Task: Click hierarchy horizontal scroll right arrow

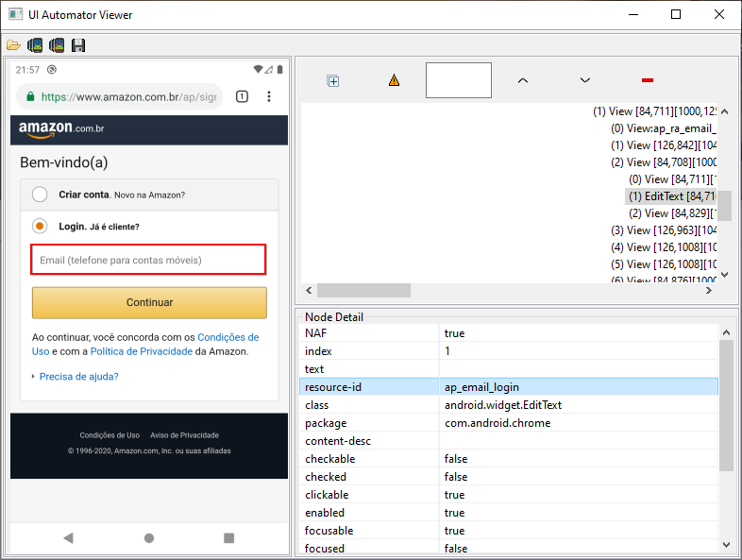Action: coord(708,290)
